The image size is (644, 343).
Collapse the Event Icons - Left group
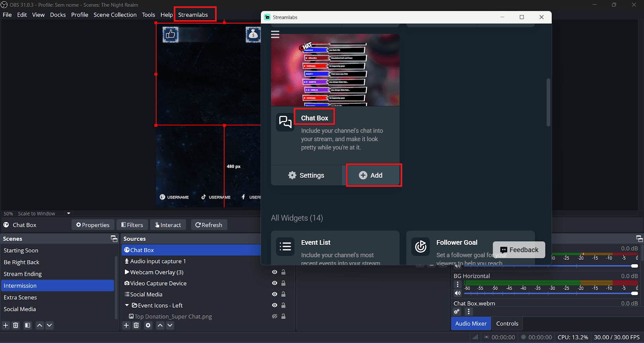click(x=127, y=305)
